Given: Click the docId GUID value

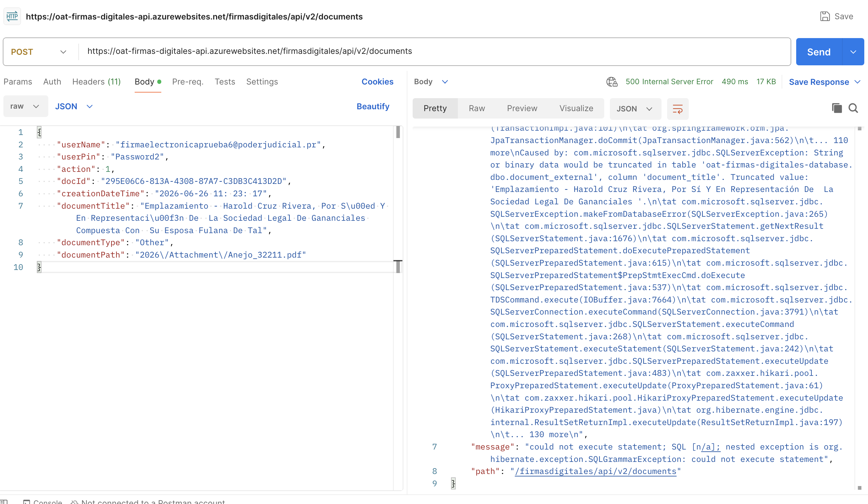Looking at the screenshot, I should [x=193, y=181].
